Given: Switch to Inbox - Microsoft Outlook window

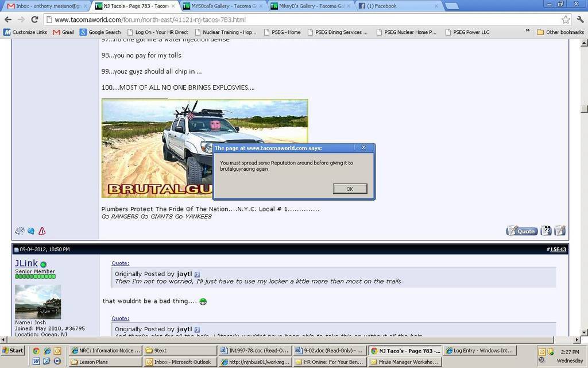Looking at the screenshot, I should [x=180, y=362].
